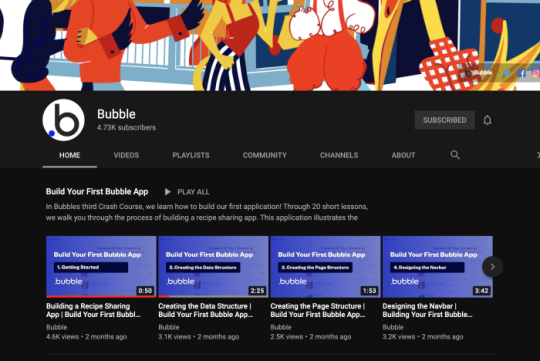
Task: Select the HOME tab
Action: pyautogui.click(x=70, y=155)
